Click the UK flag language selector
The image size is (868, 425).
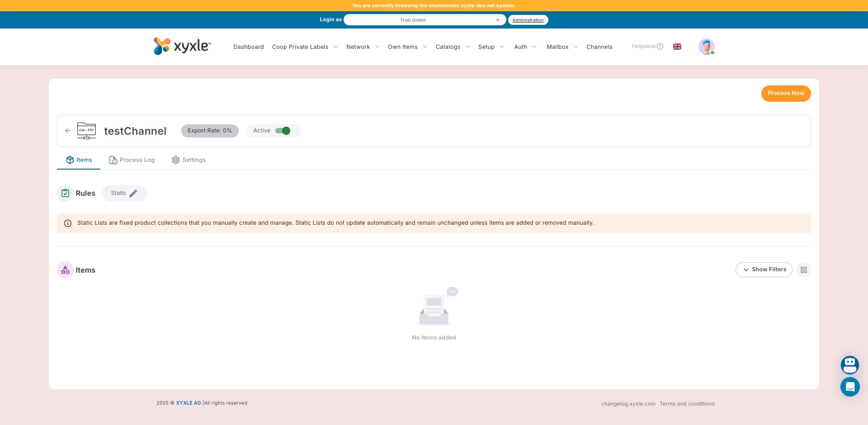(677, 47)
